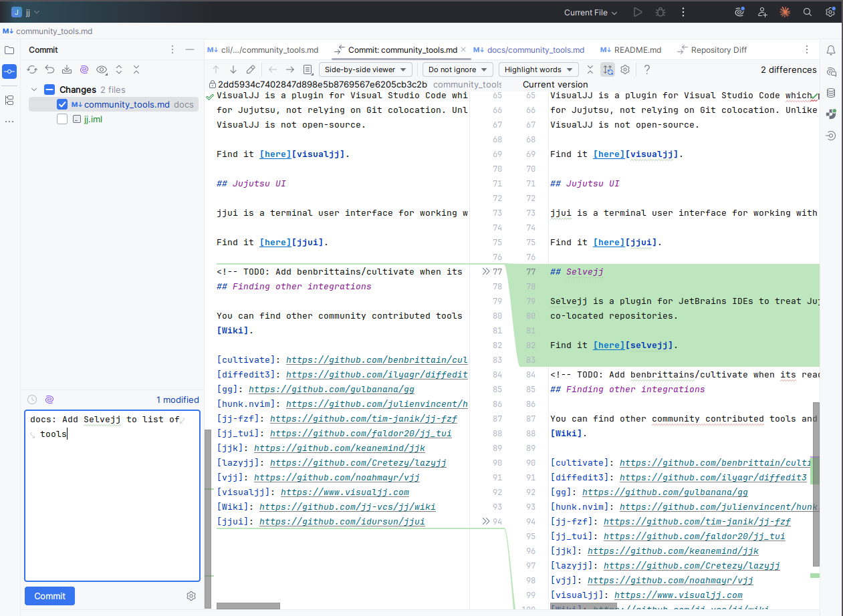This screenshot has height=616, width=843.
Task: Debug the Current File configuration
Action: [660, 12]
